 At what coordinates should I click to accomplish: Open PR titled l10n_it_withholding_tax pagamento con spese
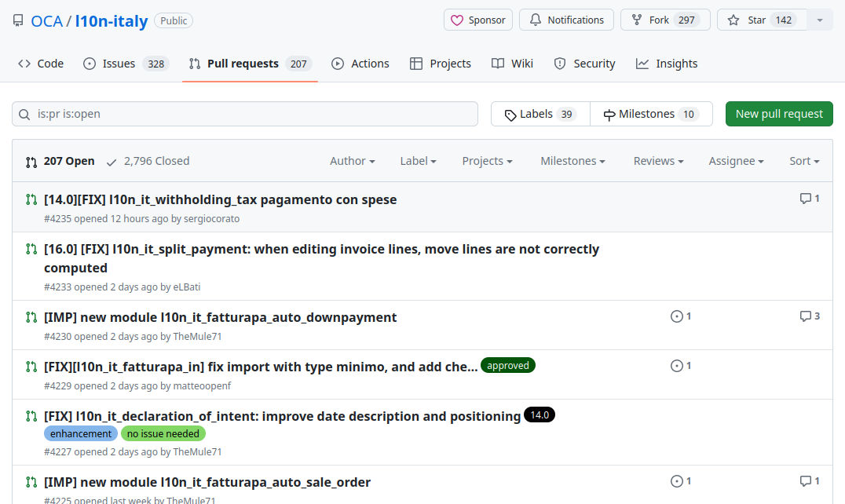(x=221, y=199)
